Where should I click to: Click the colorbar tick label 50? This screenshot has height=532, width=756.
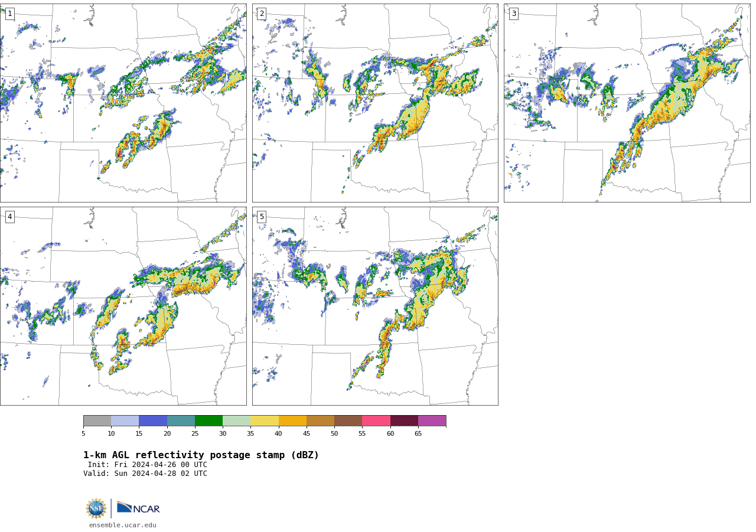tap(334, 434)
